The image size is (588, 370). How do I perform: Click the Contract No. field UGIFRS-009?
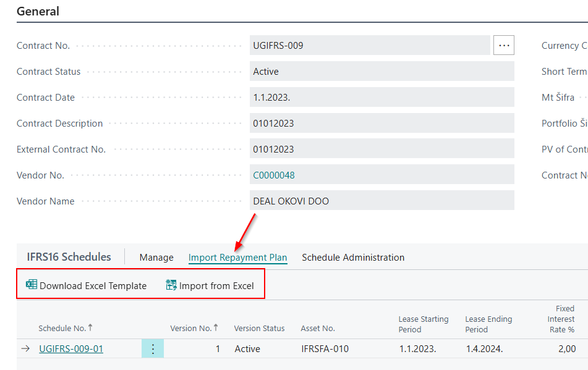[370, 45]
